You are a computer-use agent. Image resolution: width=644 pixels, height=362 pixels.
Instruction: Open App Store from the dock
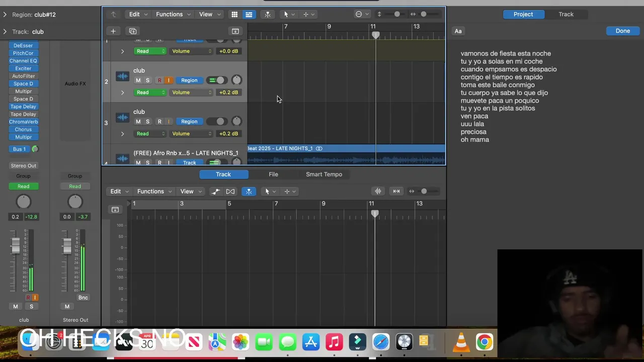point(311,342)
